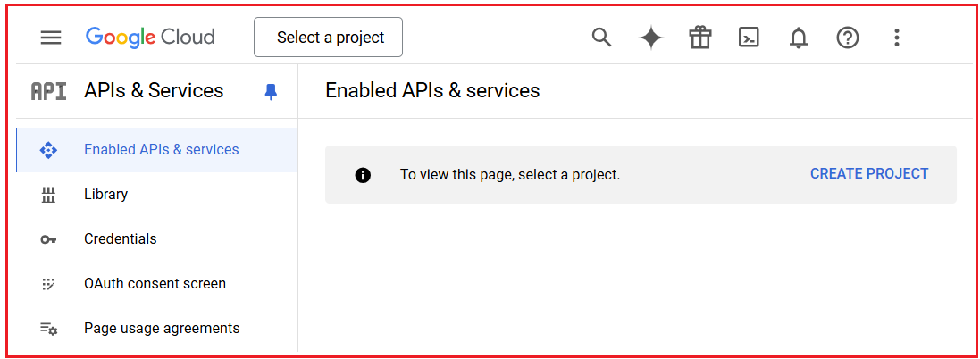The width and height of the screenshot is (980, 359).
Task: Activate Cloud Shell terminal icon
Action: 749,38
